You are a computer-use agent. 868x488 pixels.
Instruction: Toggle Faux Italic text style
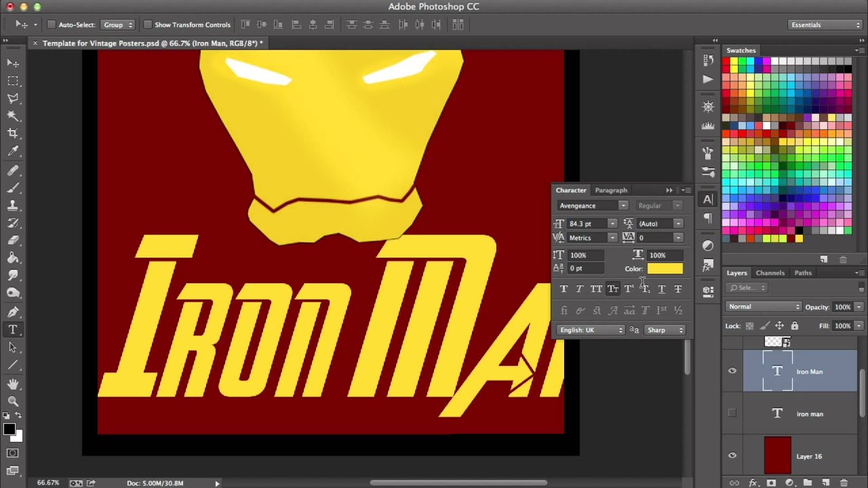pyautogui.click(x=580, y=289)
